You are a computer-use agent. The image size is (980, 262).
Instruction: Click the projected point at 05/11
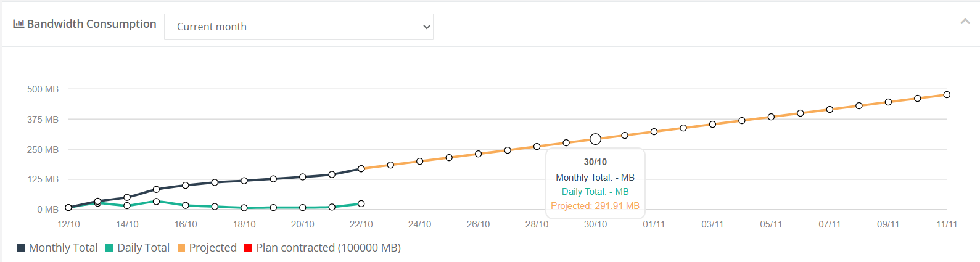point(771,117)
